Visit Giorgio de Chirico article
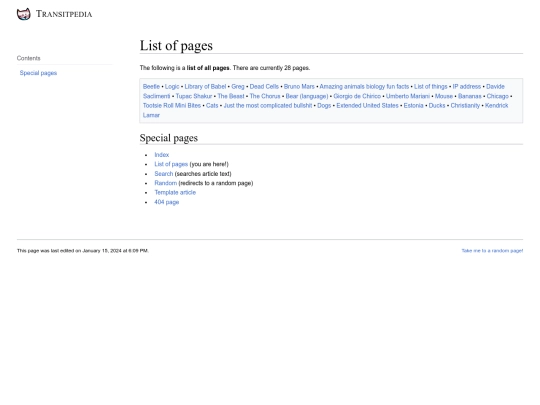Screen dimensions: 540x405 pyautogui.click(x=357, y=96)
